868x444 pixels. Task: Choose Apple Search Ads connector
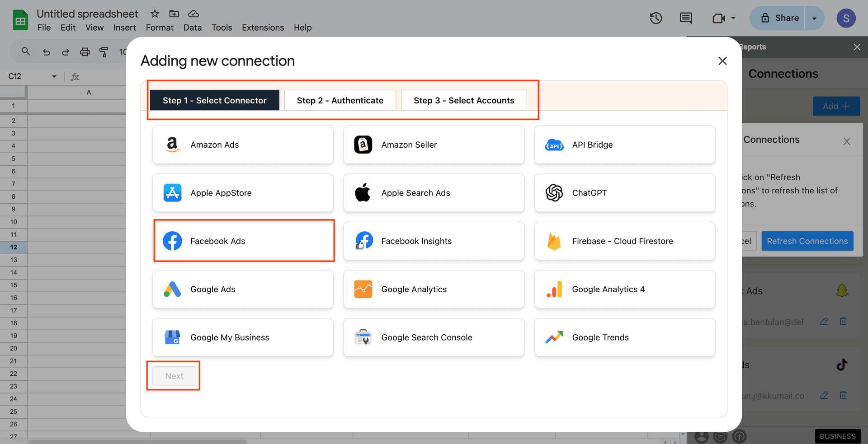point(434,193)
